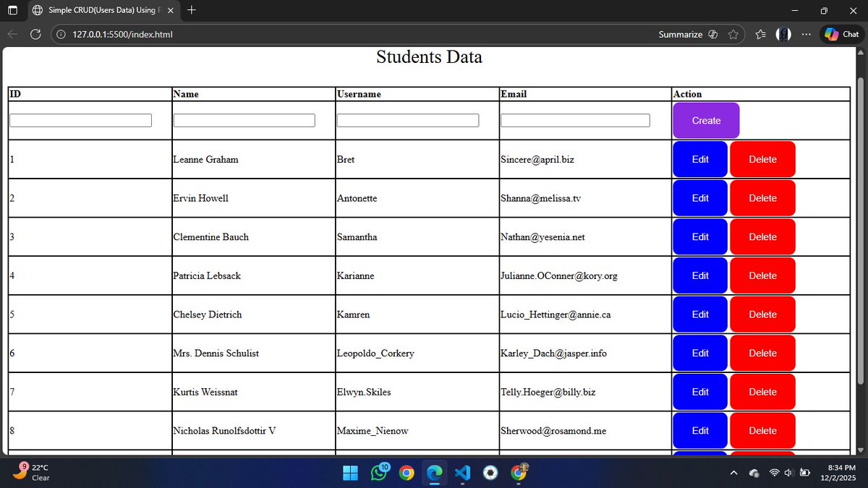Screen dimensions: 868x488
Task: Edit the record for Leanne Graham
Action: click(699, 159)
